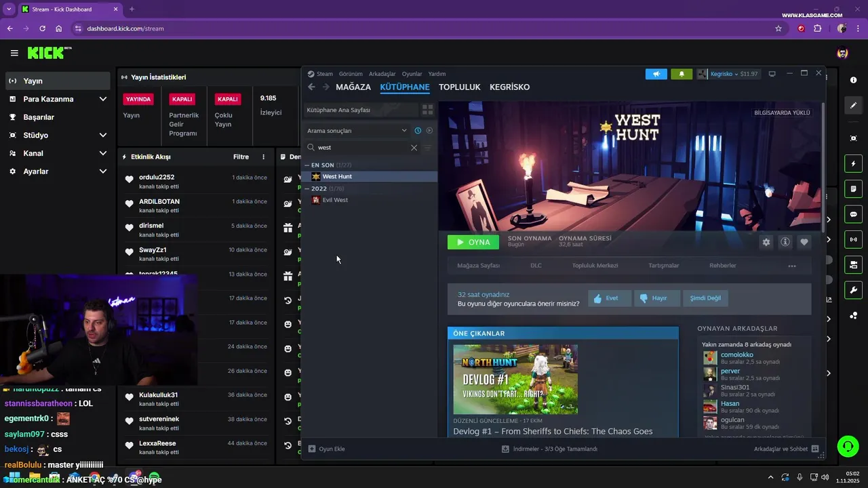Clear the 'west' search with X
The height and width of the screenshot is (488, 868).
coord(414,147)
